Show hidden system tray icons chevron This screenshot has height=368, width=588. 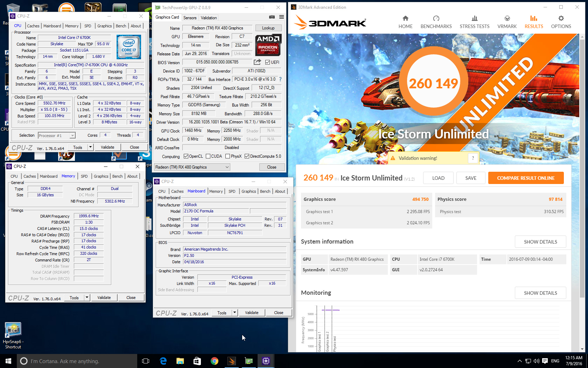coord(519,361)
